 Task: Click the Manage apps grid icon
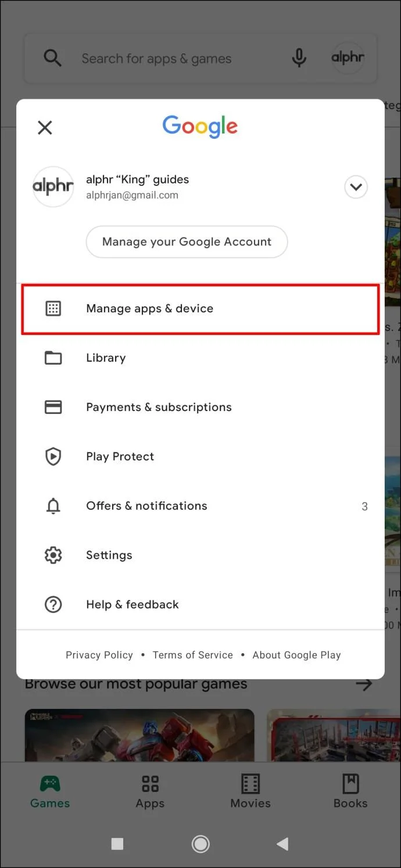coord(53,308)
